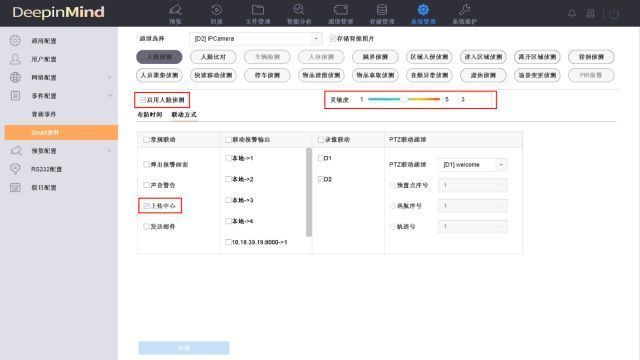The height and width of the screenshot is (360, 640).
Task: Check the 本地->4 alarm output
Action: point(228,221)
